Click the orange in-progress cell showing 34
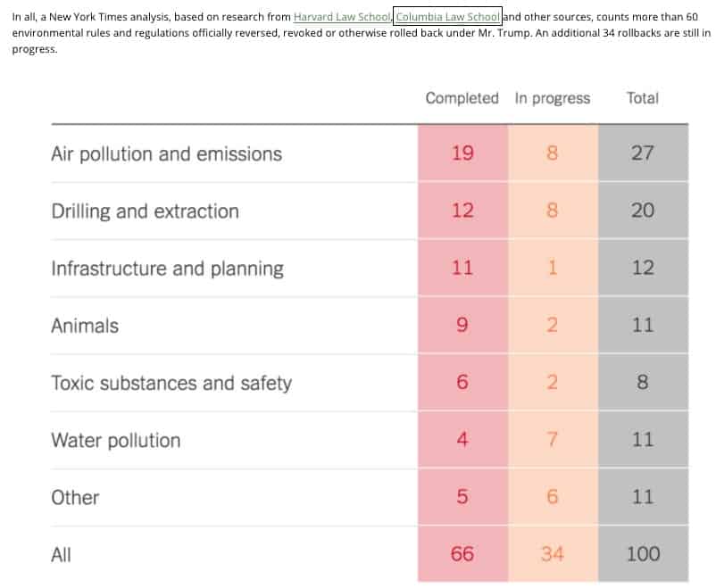This screenshot has width=716, height=588. [552, 554]
